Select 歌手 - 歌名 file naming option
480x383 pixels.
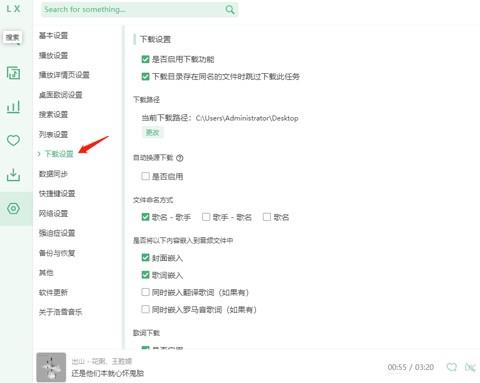coord(206,217)
